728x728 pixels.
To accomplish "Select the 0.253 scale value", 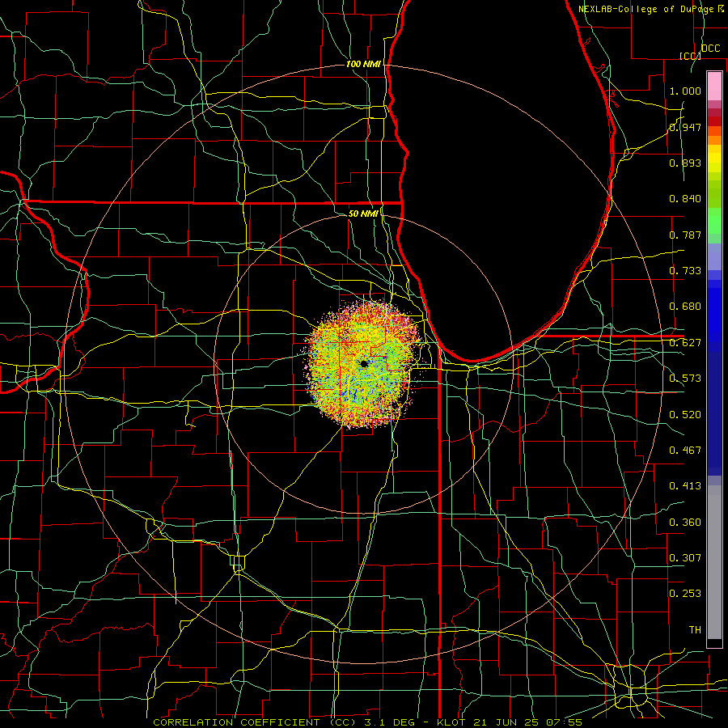I will (685, 594).
